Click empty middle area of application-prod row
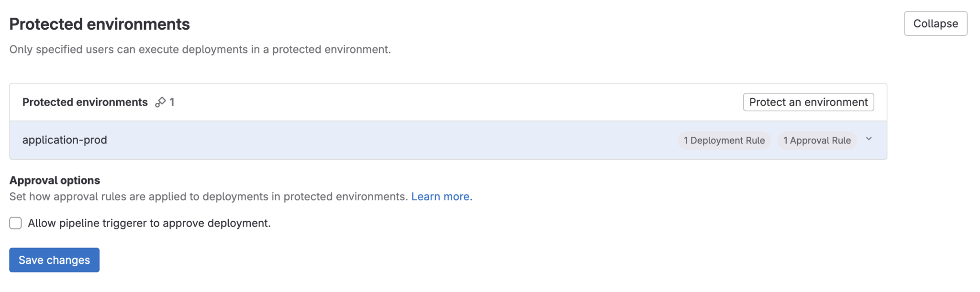The width and height of the screenshot is (980, 292). tap(383, 140)
